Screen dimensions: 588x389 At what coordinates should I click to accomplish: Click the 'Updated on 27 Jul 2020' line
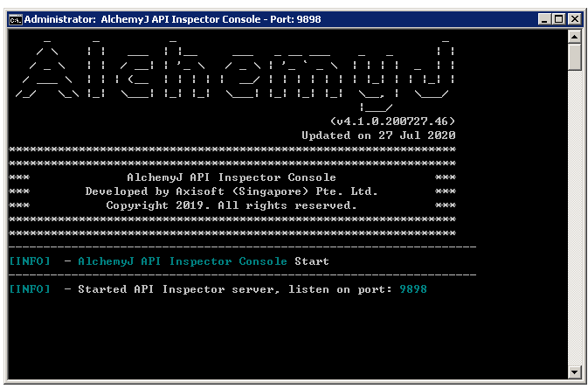(379, 135)
